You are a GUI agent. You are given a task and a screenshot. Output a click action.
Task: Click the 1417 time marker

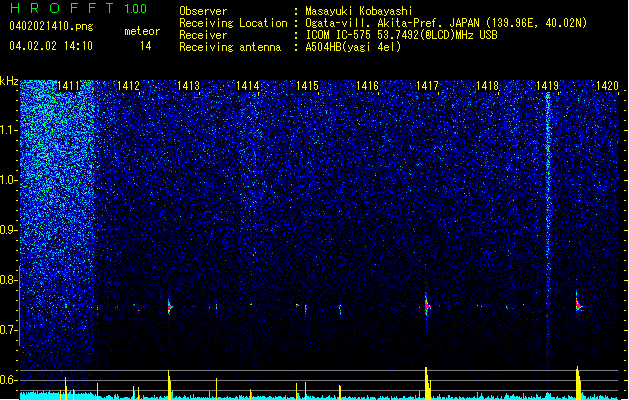427,86
